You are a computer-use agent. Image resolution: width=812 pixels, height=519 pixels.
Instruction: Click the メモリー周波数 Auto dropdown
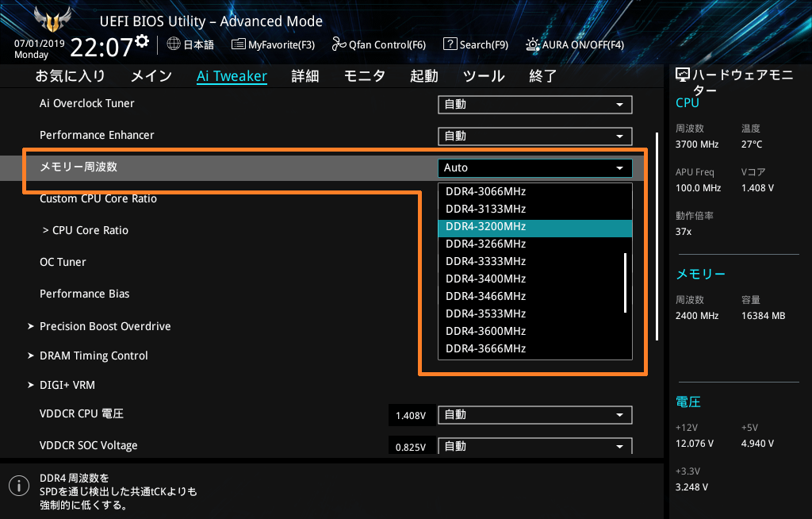tap(535, 168)
